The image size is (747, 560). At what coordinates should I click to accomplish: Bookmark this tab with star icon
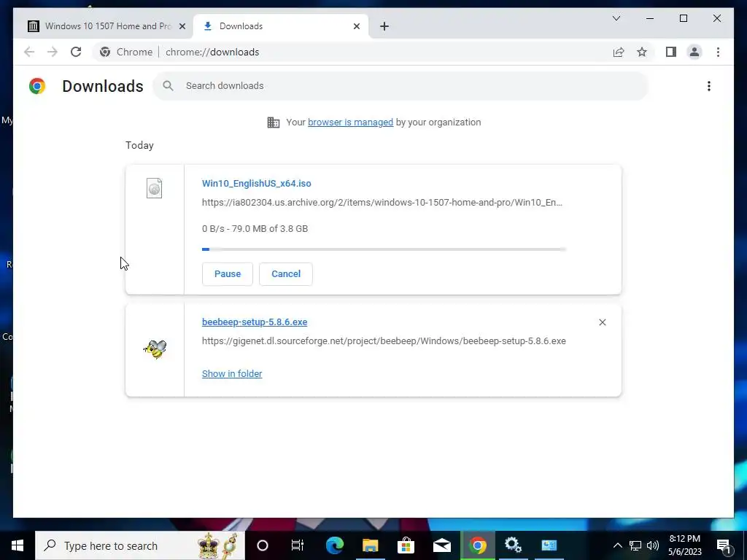point(642,52)
